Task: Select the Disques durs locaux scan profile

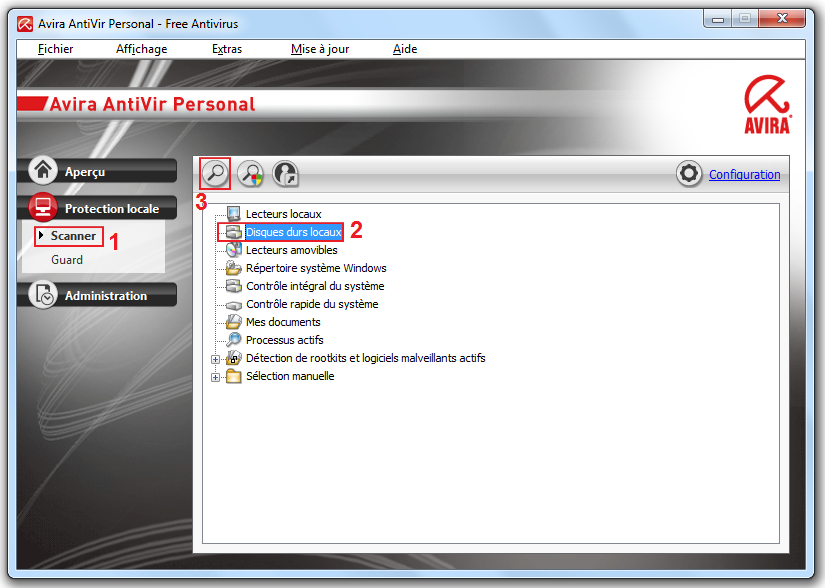Action: coord(292,231)
